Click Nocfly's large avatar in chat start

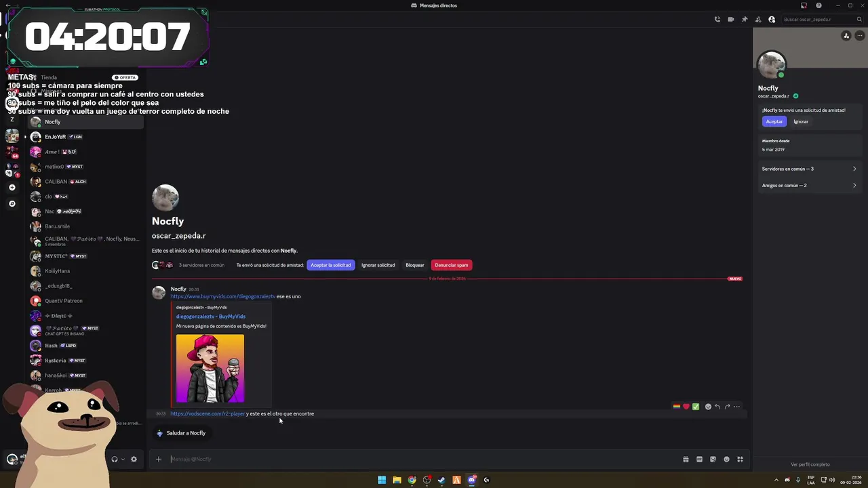(x=165, y=198)
